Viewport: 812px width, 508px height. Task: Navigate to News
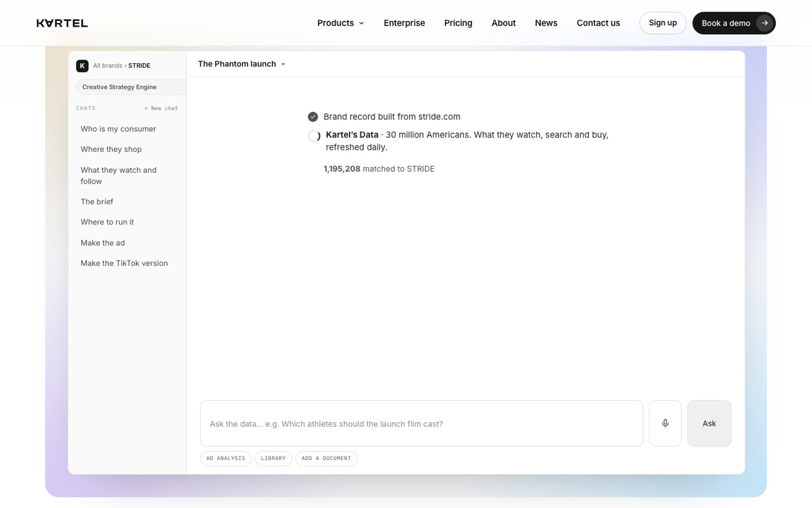click(x=546, y=23)
